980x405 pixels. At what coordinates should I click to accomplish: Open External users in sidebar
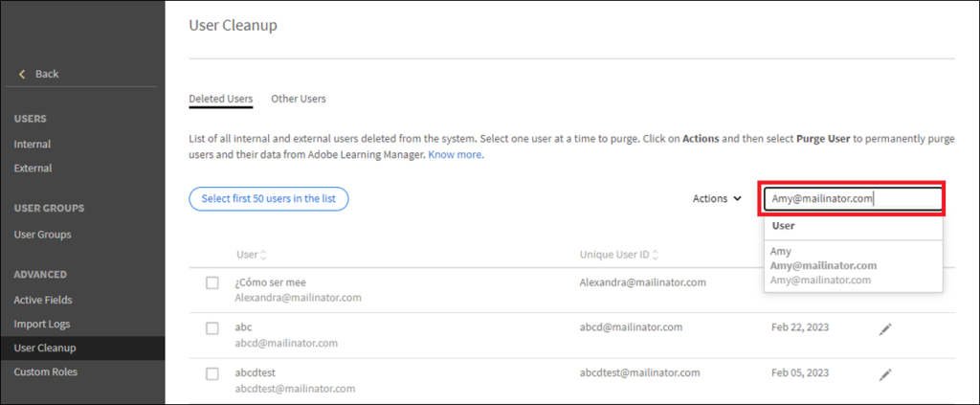33,169
